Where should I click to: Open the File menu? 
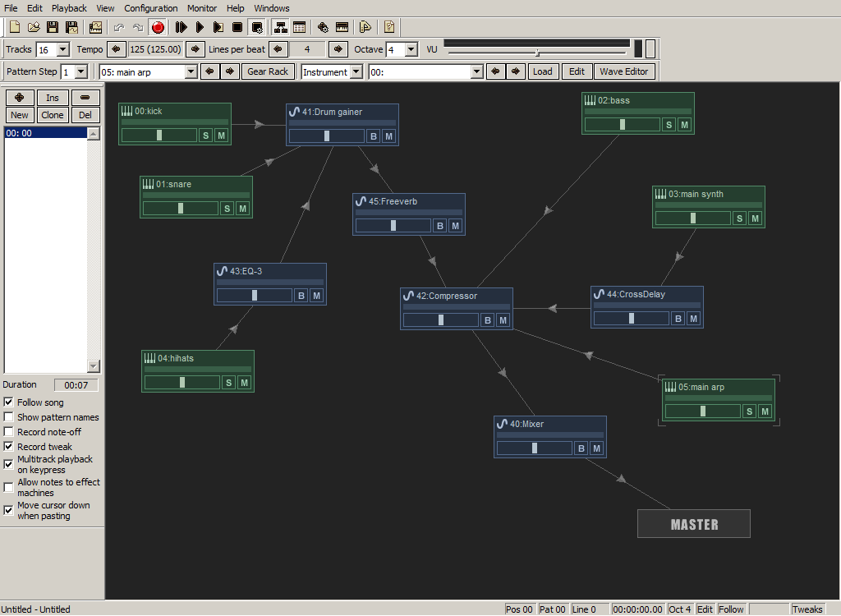(x=11, y=8)
